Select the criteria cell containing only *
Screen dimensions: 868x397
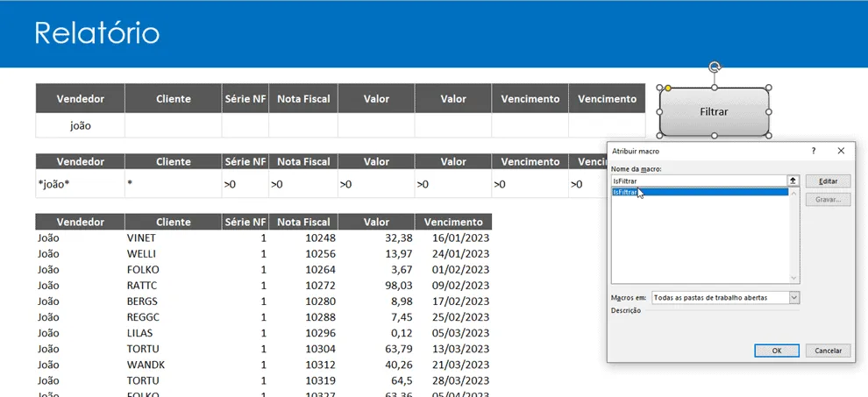click(x=174, y=184)
